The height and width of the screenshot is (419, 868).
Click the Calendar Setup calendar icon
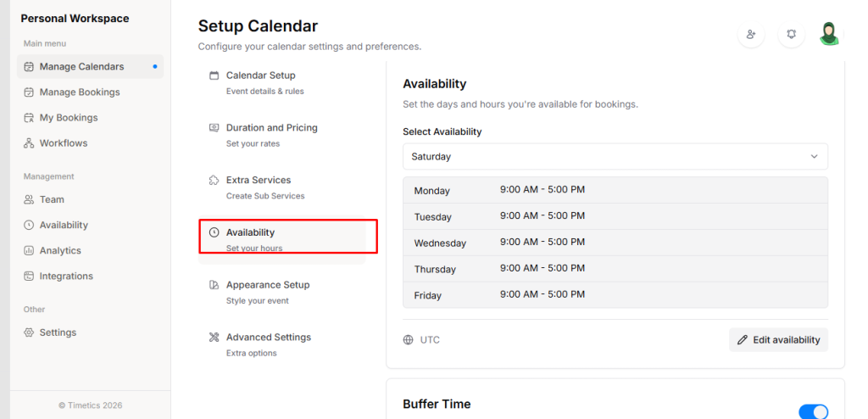pos(214,75)
